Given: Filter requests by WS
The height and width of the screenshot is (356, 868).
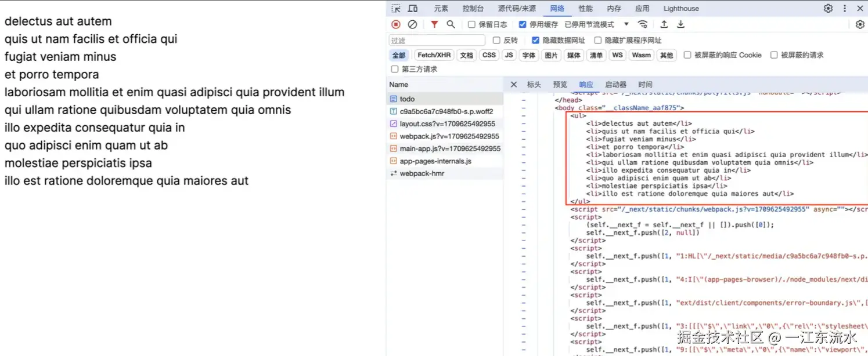Looking at the screenshot, I should [x=617, y=55].
